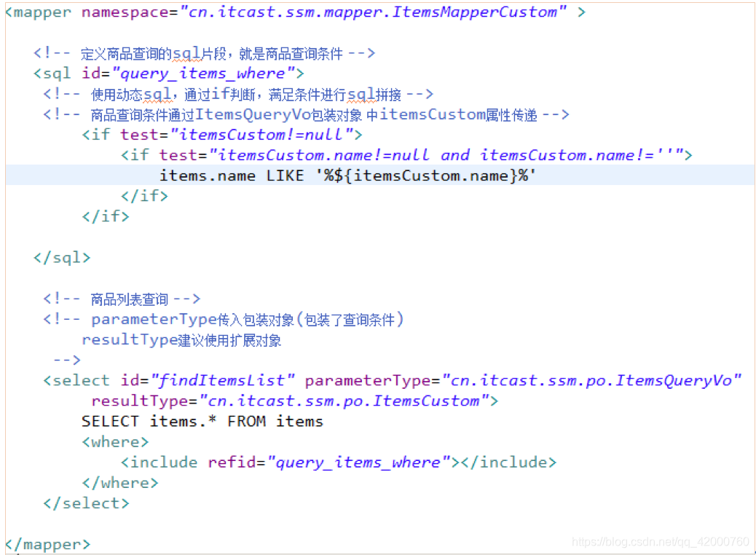Click include refid value "query_items_where"
756x555 pixels.
359,462
